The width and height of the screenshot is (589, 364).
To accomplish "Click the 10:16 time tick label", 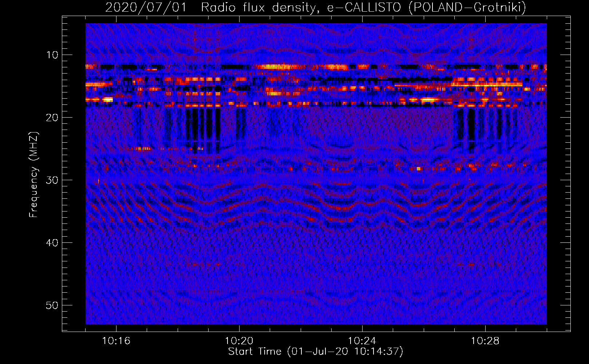I will [116, 341].
